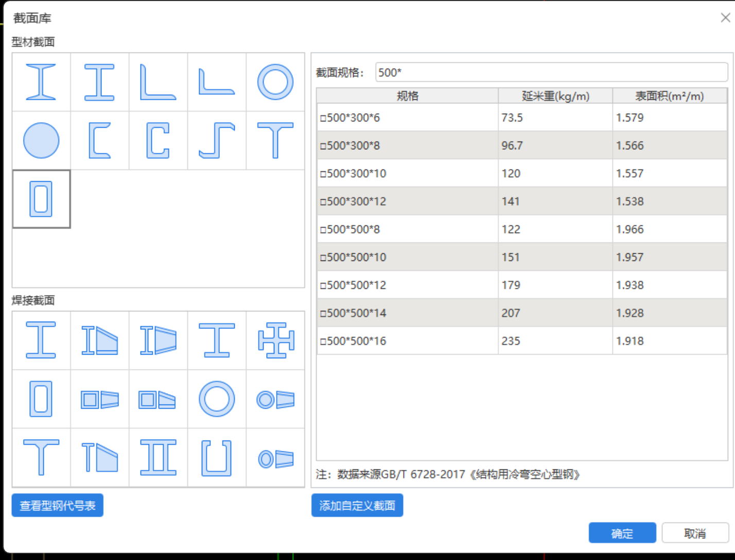Click surface area value 1.918

pos(630,341)
